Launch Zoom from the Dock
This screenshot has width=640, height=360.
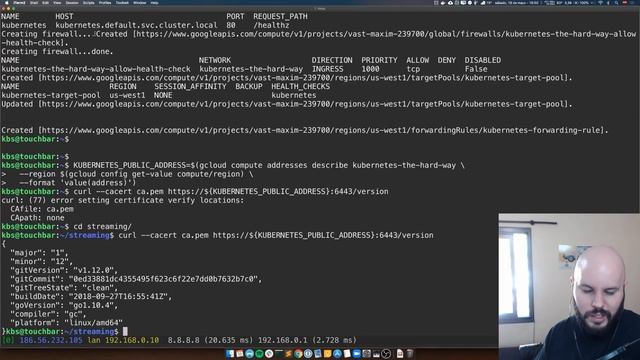pyautogui.click(x=356, y=353)
